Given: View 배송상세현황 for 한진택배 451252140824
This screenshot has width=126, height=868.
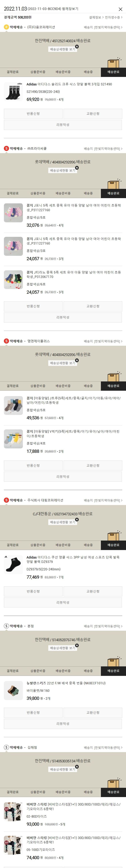Looking at the screenshot, I should coord(63,49).
